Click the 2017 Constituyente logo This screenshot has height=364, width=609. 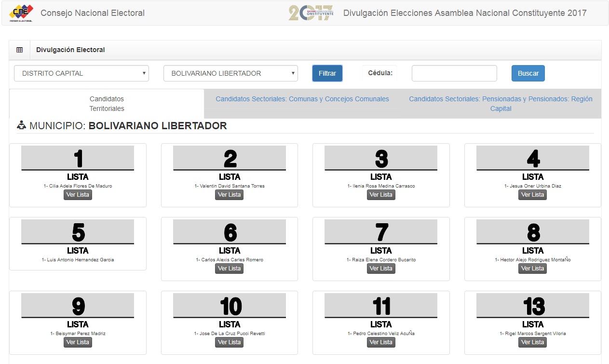(x=311, y=13)
